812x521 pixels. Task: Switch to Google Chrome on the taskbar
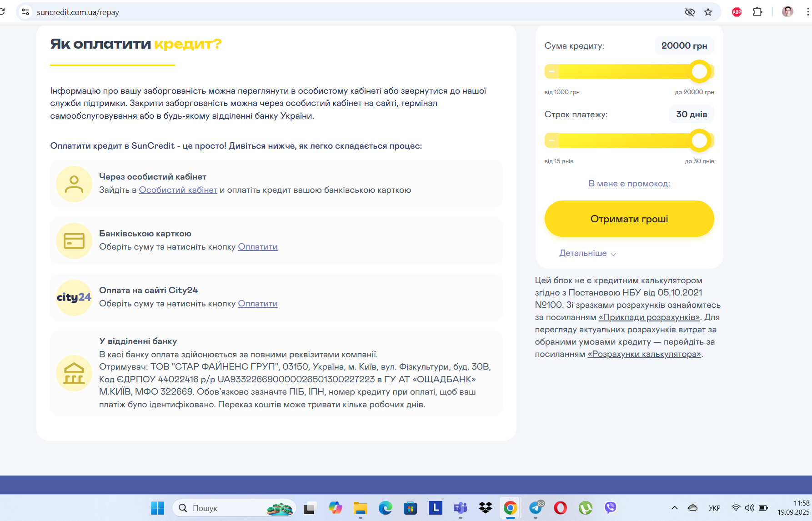tap(511, 508)
